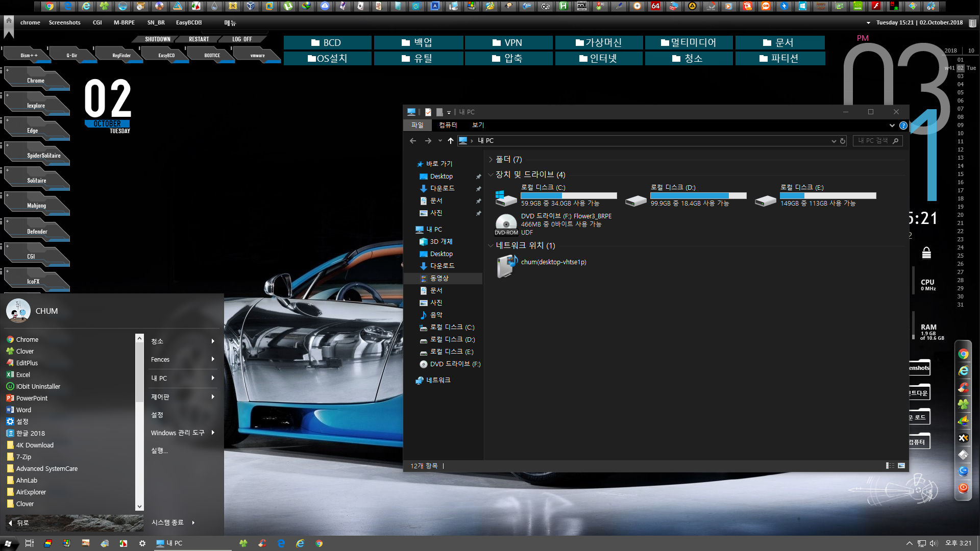Switch to details view in status bar

[x=890, y=465]
